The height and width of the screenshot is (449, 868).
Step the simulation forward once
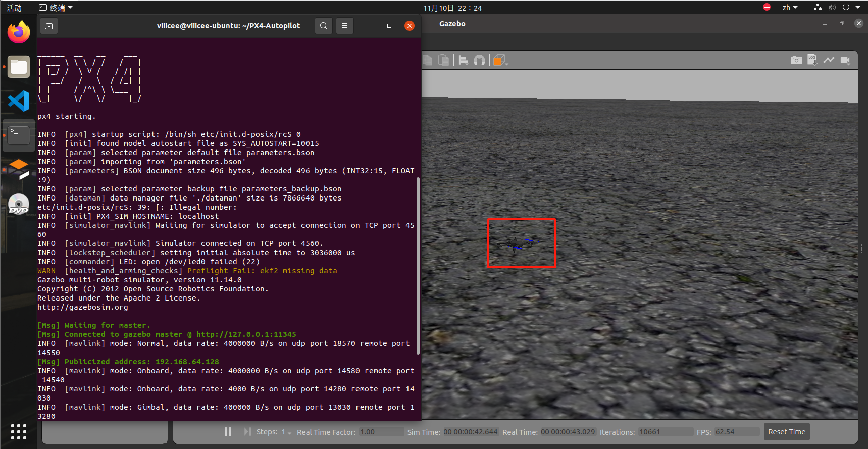point(247,432)
